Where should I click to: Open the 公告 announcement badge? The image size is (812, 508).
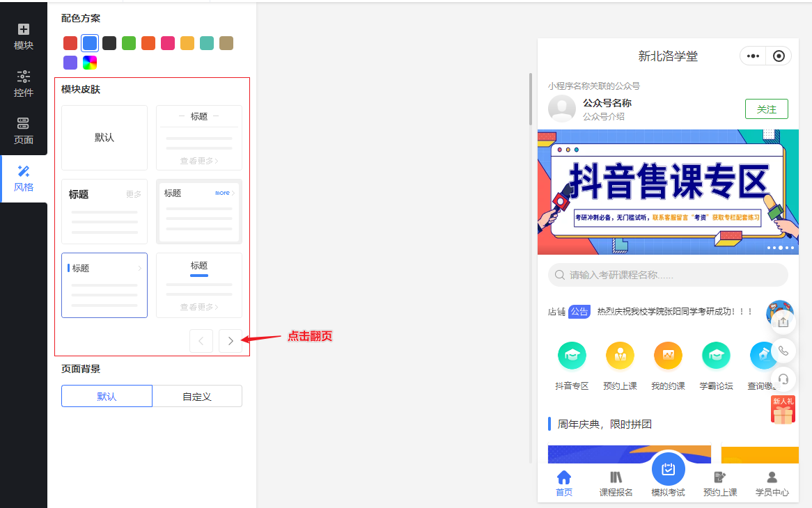tap(579, 312)
